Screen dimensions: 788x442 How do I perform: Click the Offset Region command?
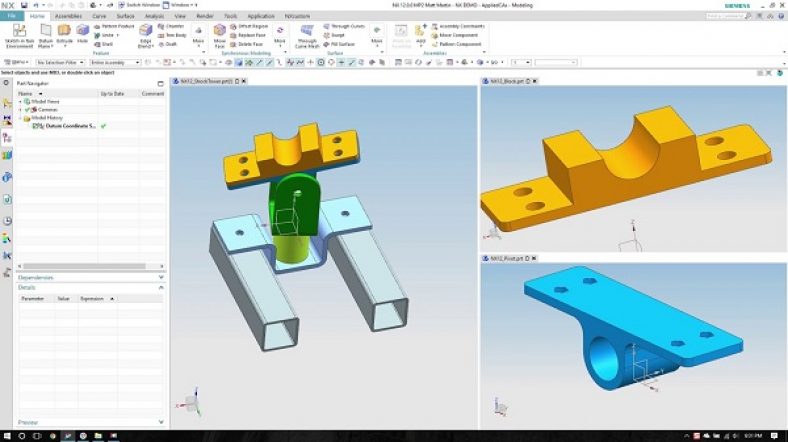[249, 26]
